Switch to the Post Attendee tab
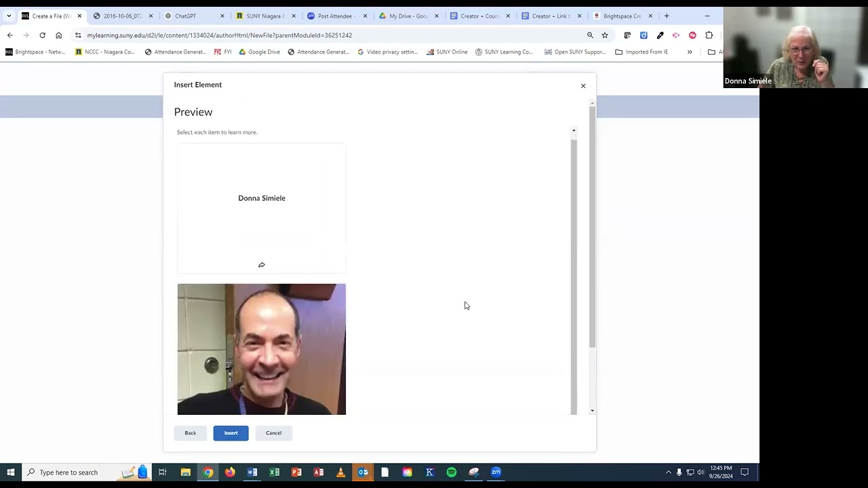This screenshot has height=488, width=868. coord(336,16)
